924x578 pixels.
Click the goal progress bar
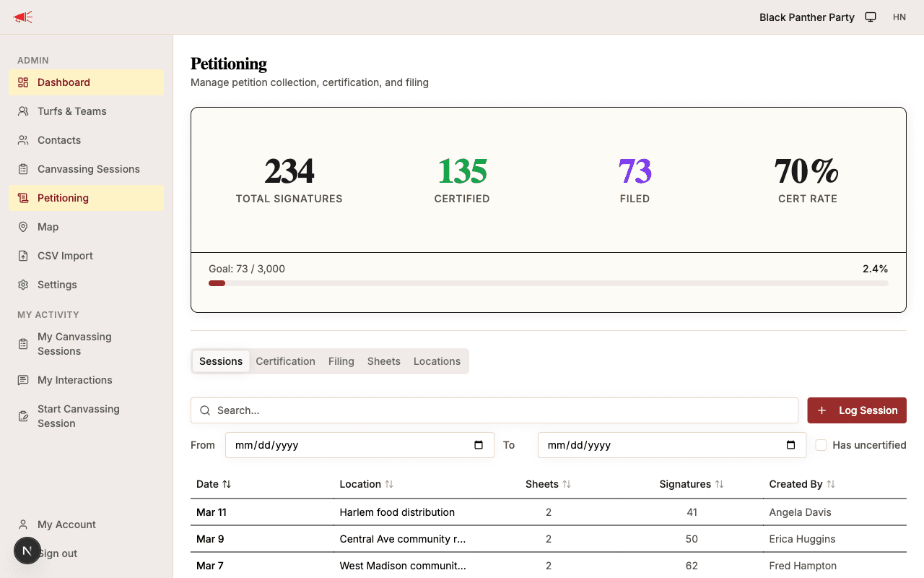[x=549, y=283]
